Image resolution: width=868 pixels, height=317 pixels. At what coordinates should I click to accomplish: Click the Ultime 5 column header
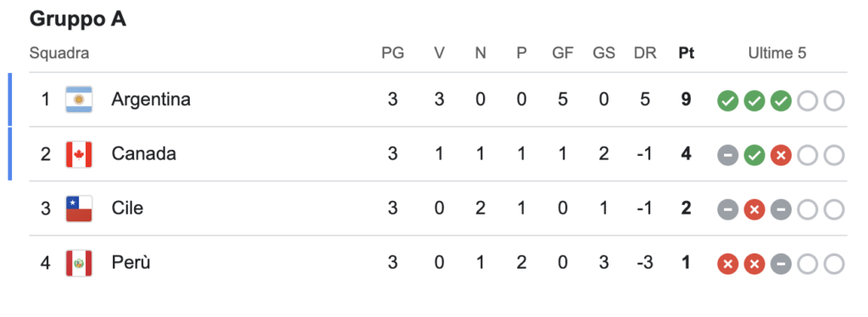[777, 53]
